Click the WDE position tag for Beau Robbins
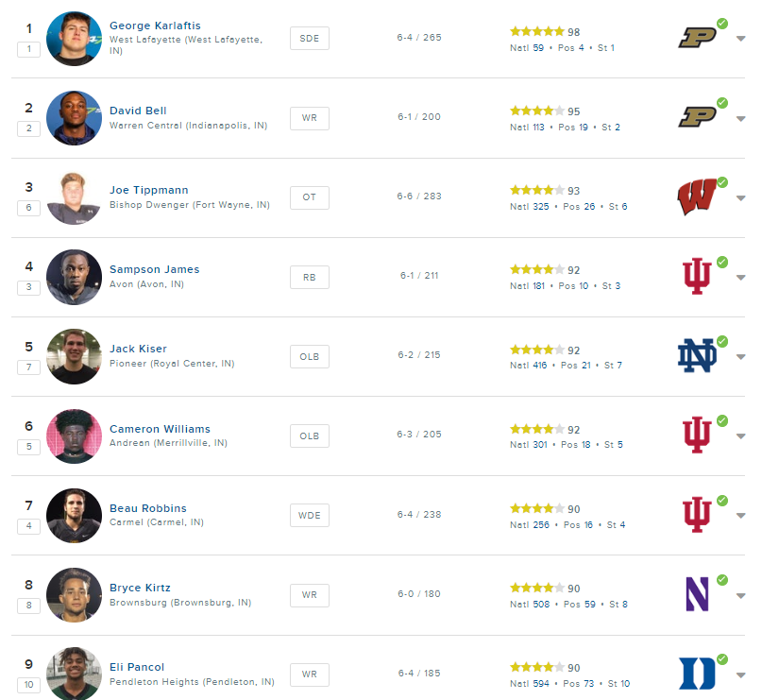The width and height of the screenshot is (779, 700). point(310,516)
